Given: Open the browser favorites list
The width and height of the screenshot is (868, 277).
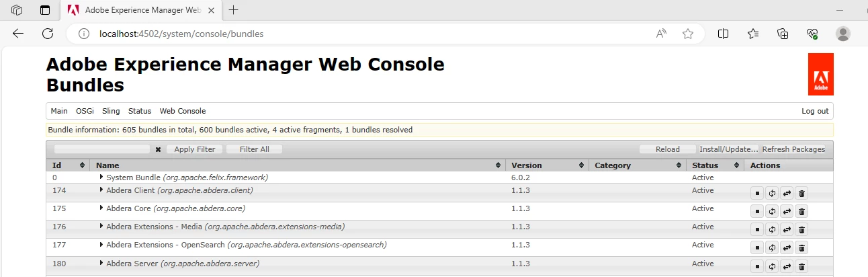Looking at the screenshot, I should click(753, 34).
